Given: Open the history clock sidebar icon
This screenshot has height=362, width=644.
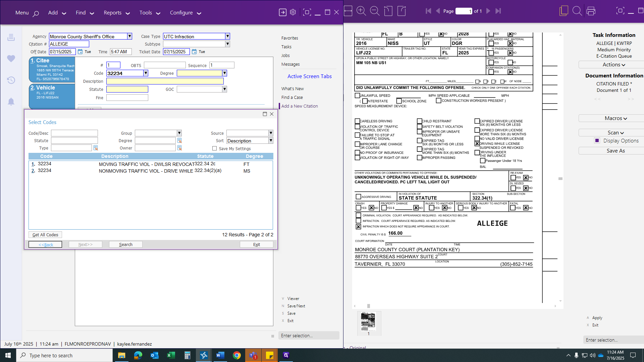Looking at the screenshot, I should (11, 80).
